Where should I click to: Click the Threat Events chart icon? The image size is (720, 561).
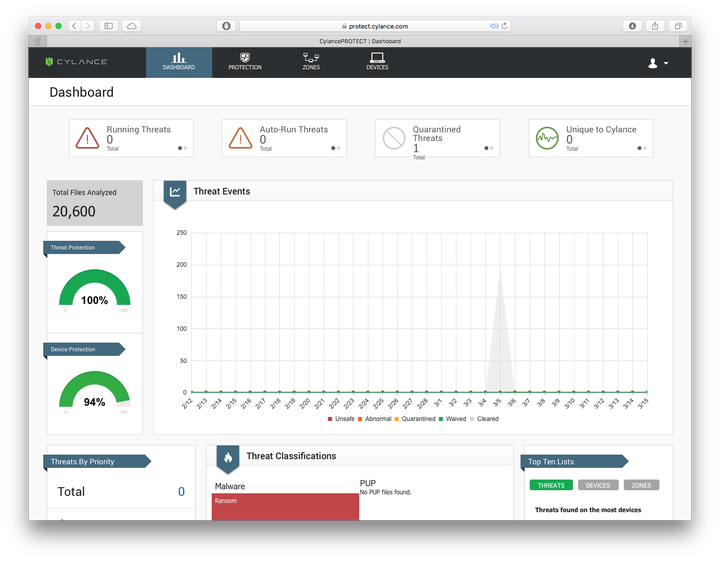[175, 192]
